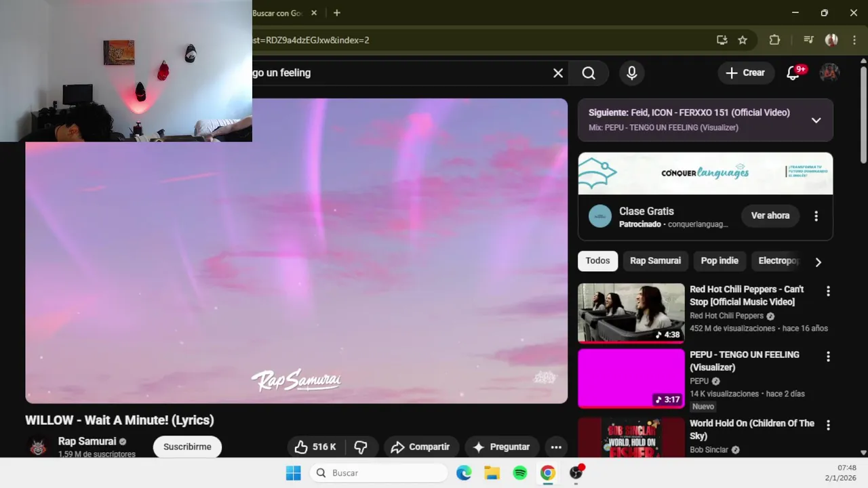Click Suscribirme to subscribe to Rap Samurai
The image size is (868, 488).
click(x=187, y=447)
